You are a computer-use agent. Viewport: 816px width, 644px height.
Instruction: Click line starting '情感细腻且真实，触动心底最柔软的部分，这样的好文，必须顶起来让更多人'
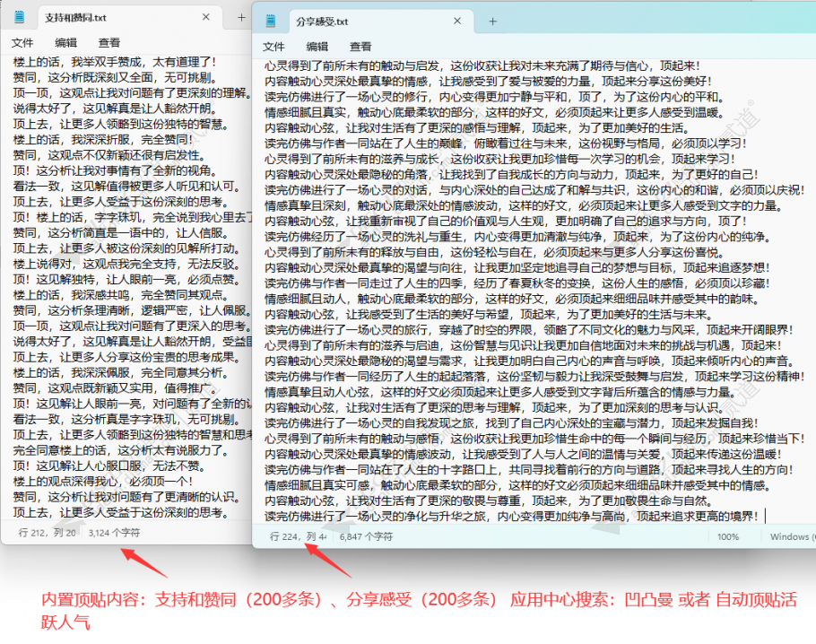[x=494, y=112]
